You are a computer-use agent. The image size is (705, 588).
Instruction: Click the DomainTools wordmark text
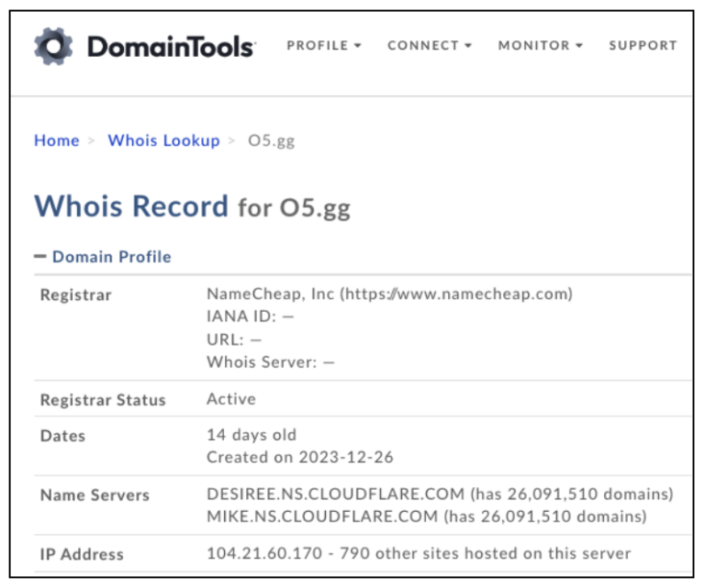171,46
